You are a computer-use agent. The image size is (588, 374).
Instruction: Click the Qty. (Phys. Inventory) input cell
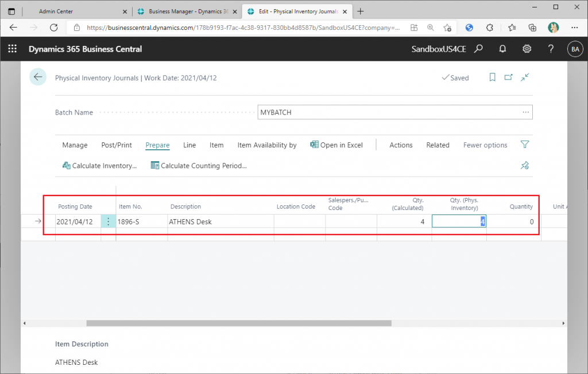click(x=459, y=221)
